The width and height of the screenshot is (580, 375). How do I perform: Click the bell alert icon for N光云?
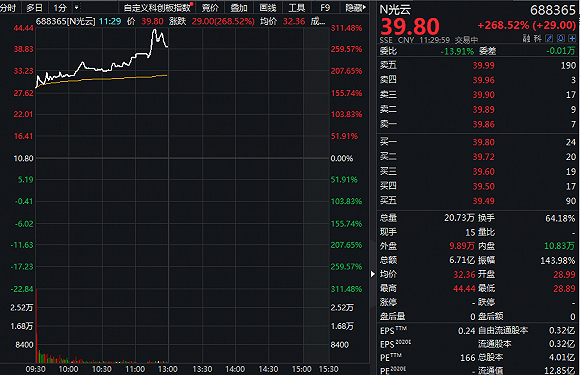(x=561, y=38)
